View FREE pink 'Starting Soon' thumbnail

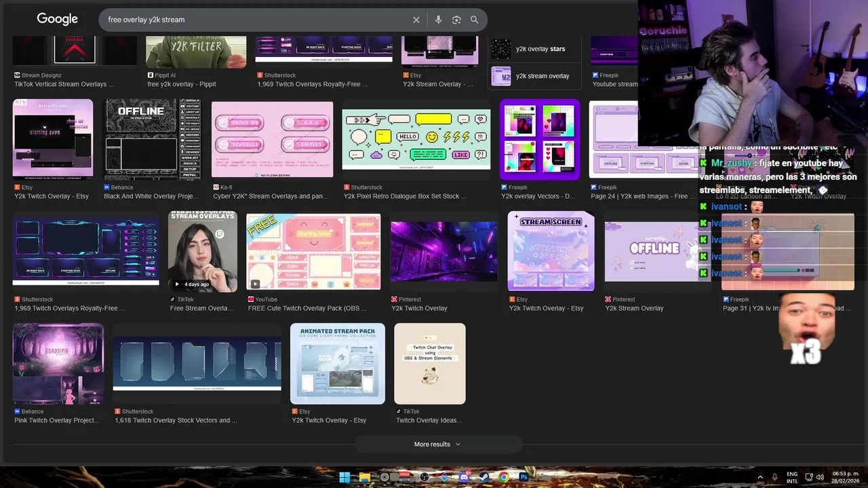click(313, 251)
